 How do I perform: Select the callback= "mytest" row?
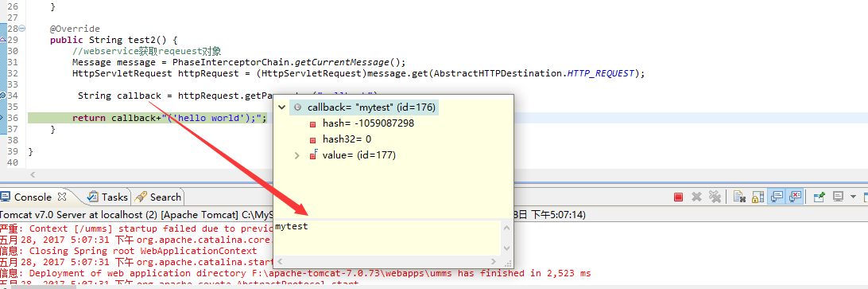(364, 107)
